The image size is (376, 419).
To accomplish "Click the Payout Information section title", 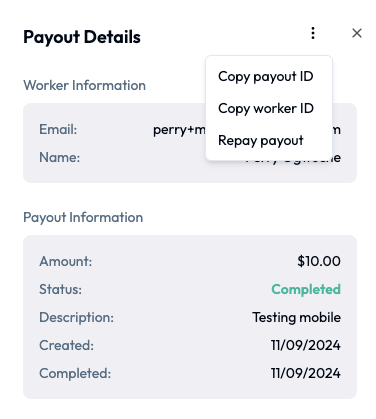I will click(x=83, y=217).
